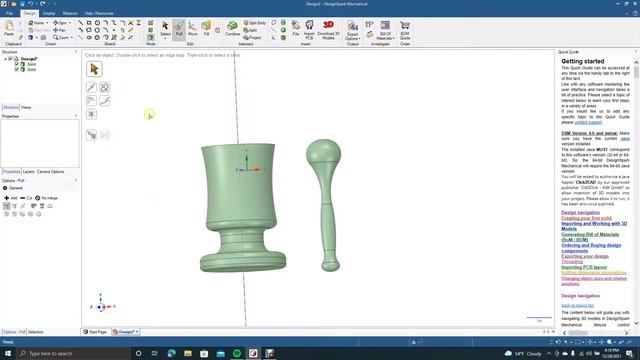Collapse the General options section
The image size is (640, 360).
tap(5, 188)
